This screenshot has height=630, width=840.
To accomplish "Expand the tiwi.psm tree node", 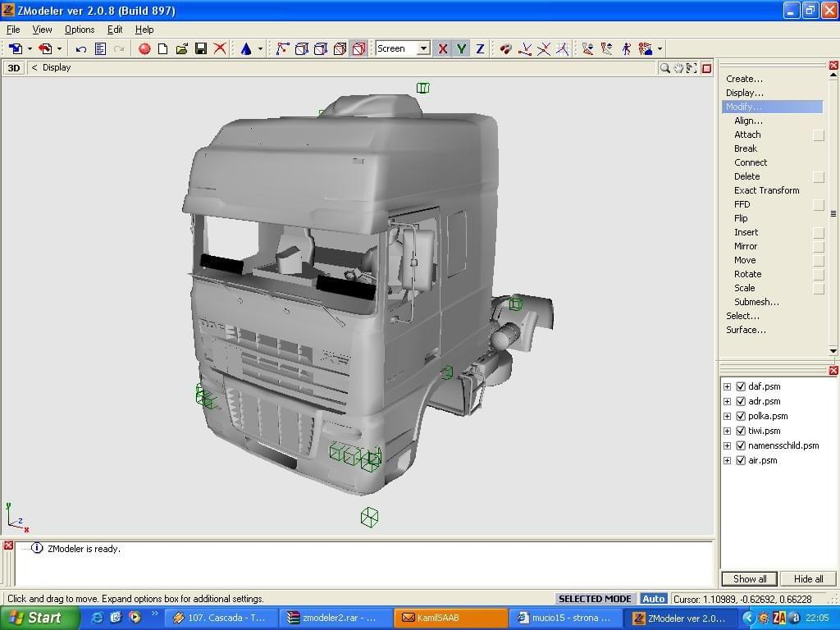I will pos(727,431).
